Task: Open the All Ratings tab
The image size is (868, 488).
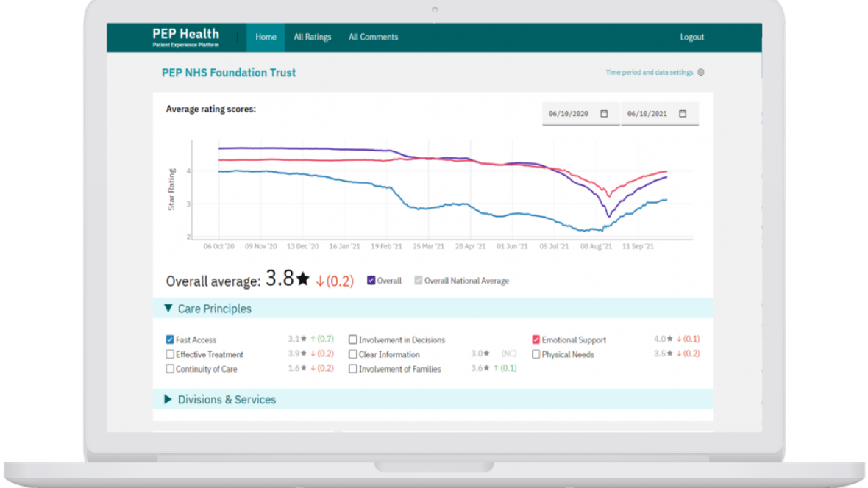Action: [313, 37]
